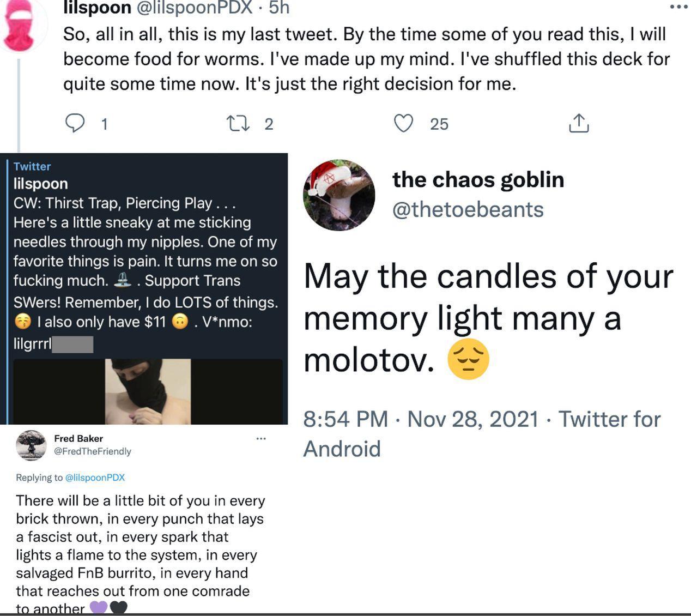Screen dimensions: 691x616
Task: Open the @FredTheFriendly handle
Action: [x=93, y=451]
